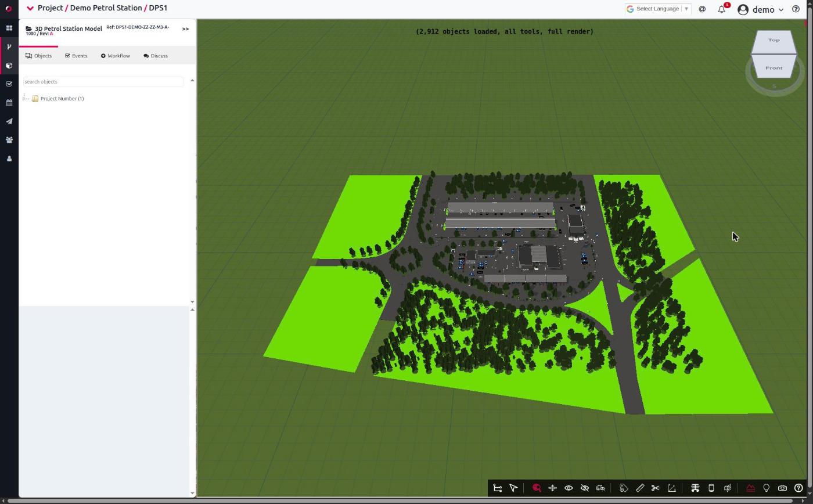The image size is (813, 504).
Task: Open the mobile device view icon
Action: pos(711,488)
